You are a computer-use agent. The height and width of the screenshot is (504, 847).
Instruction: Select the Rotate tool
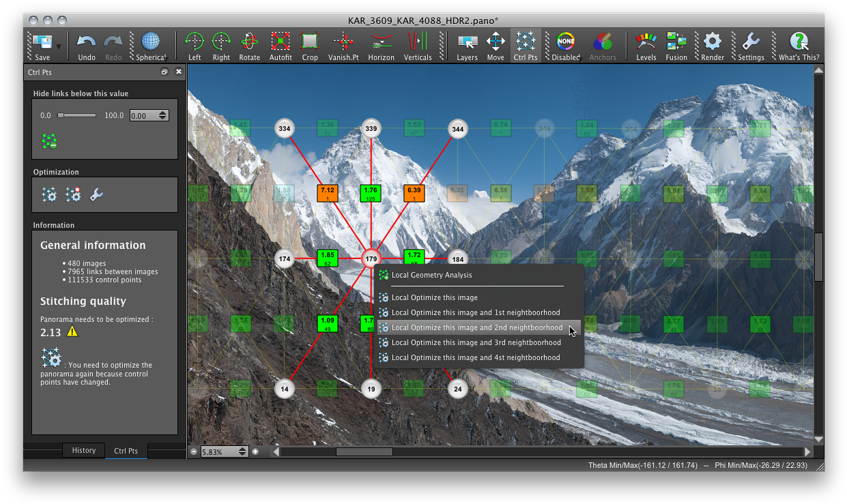249,46
